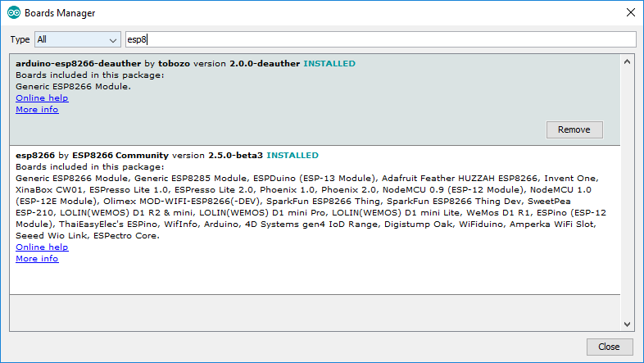Viewport: 644px width, 363px height.
Task: Open Online help for ESP8266 Community package
Action: 42,247
